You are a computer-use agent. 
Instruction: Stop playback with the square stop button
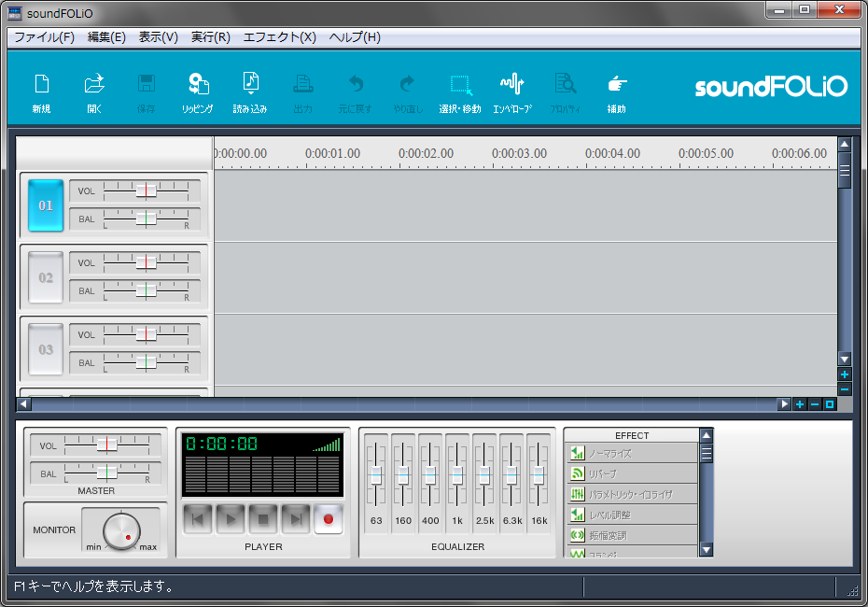tap(263, 519)
